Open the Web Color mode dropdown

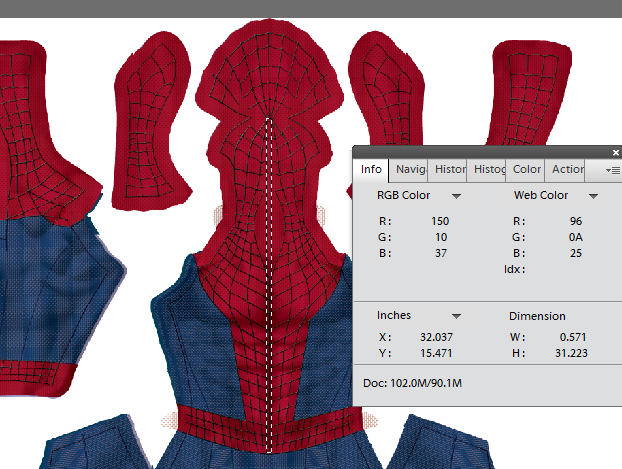click(593, 196)
